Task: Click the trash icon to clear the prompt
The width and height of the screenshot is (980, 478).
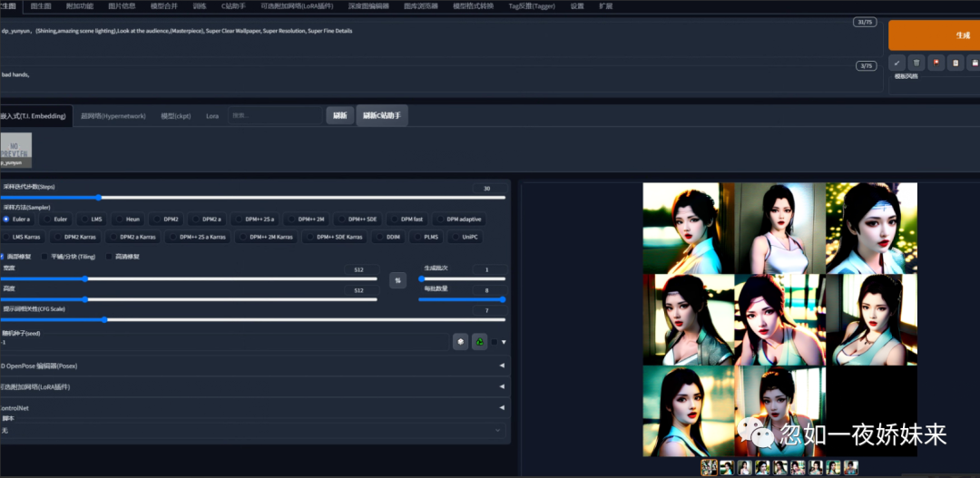Action: pos(916,63)
